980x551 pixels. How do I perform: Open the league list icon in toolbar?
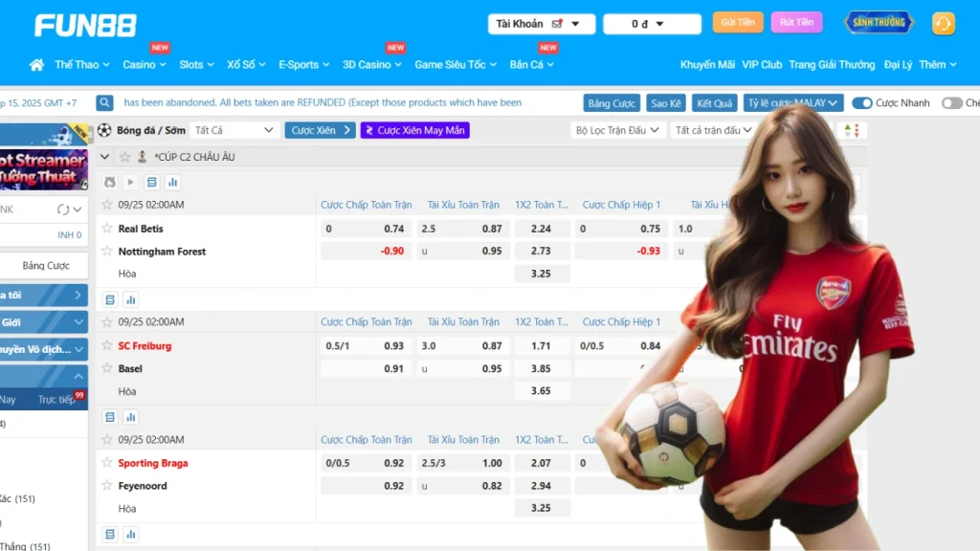pyautogui.click(x=152, y=182)
